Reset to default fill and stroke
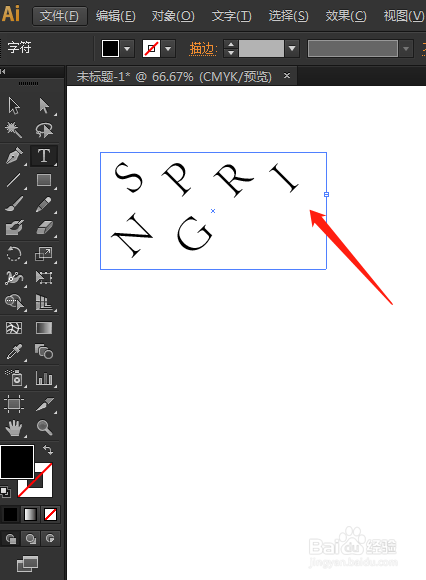Screen dimensions: 426x580 (5, 492)
